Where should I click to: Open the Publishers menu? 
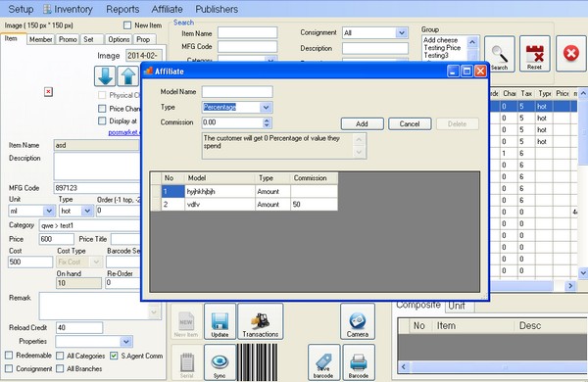click(x=217, y=9)
